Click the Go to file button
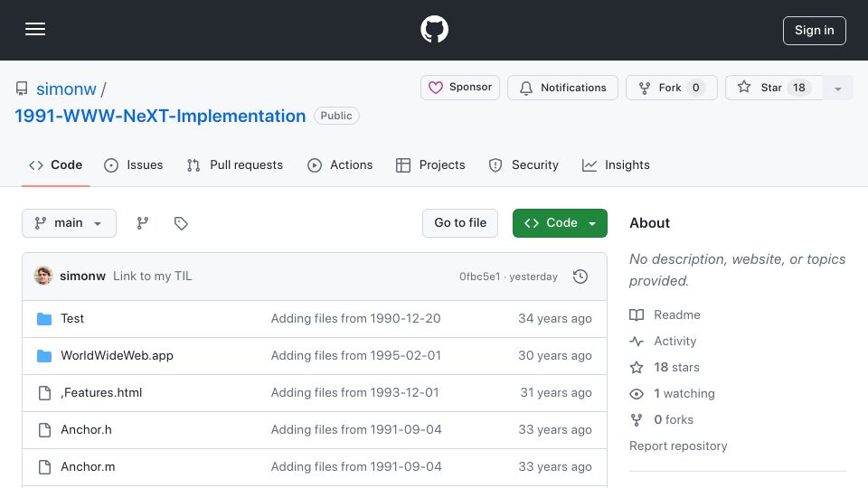 460,223
